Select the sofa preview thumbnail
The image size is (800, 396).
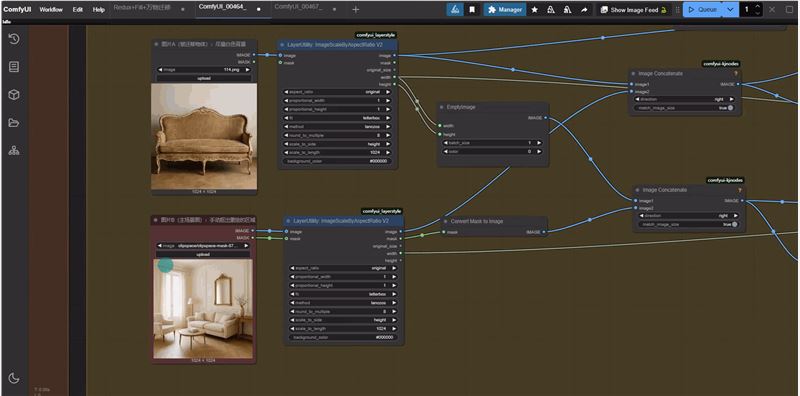[x=204, y=136]
